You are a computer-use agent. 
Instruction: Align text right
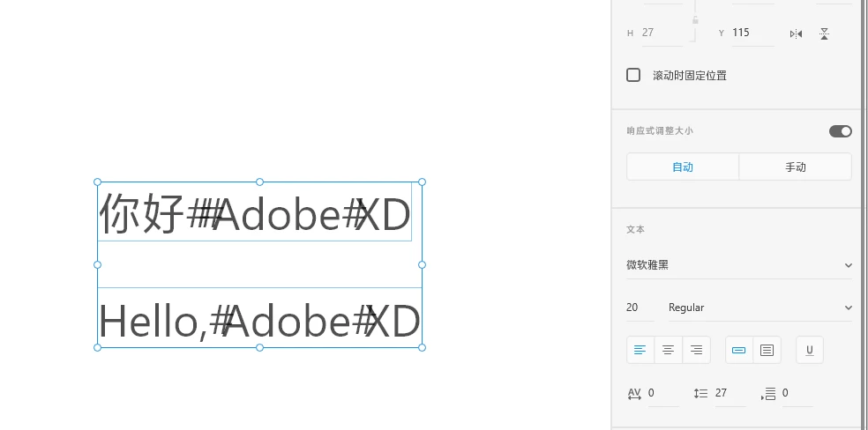point(696,350)
